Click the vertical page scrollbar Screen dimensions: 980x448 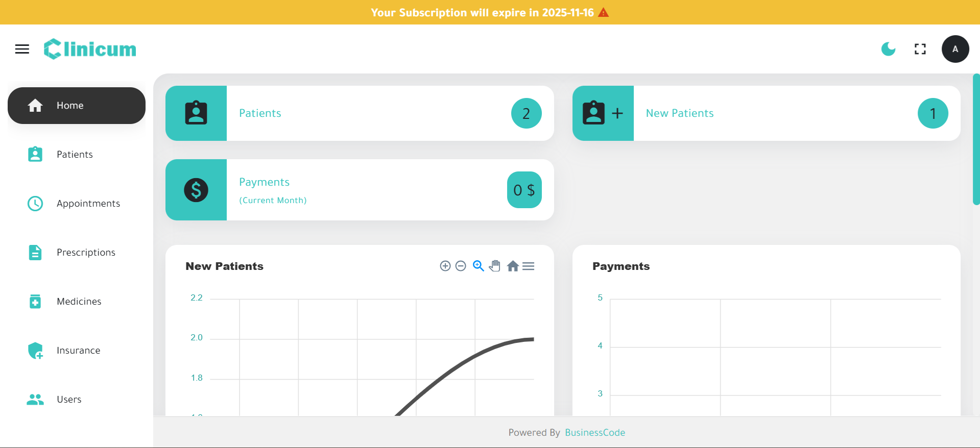click(976, 139)
